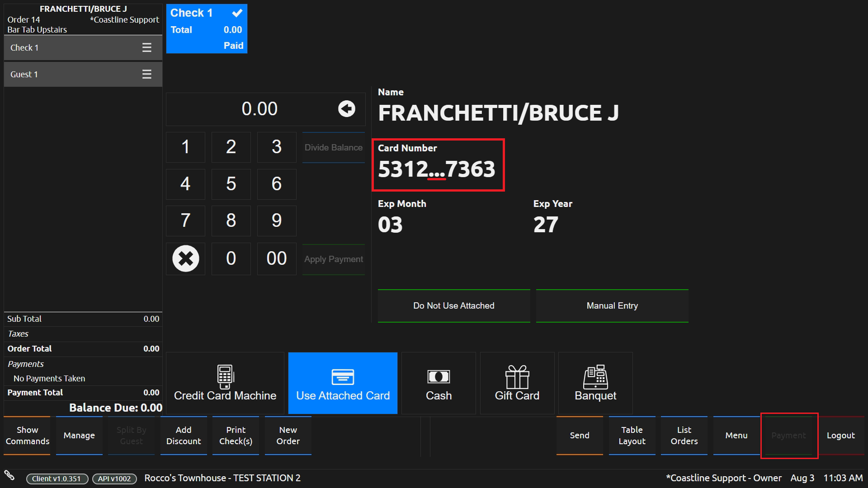The image size is (868, 488).
Task: Select Credit Card Machine payment icon
Action: (x=225, y=376)
